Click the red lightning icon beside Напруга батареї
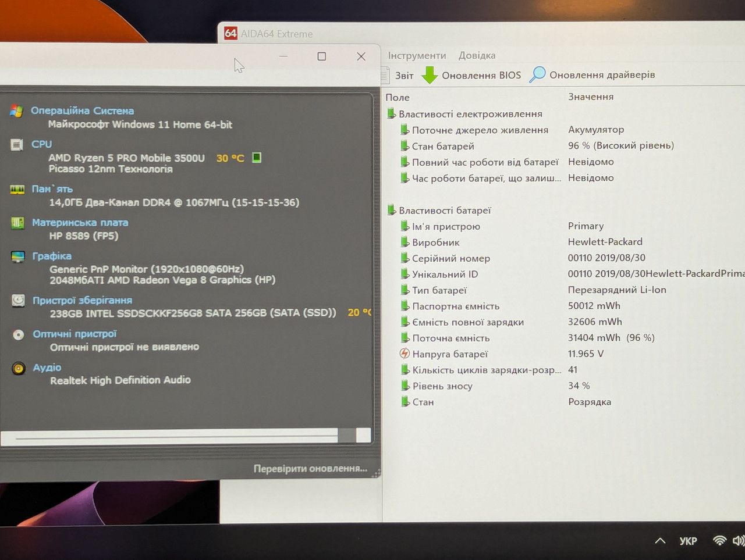Image resolution: width=745 pixels, height=560 pixels. [405, 354]
